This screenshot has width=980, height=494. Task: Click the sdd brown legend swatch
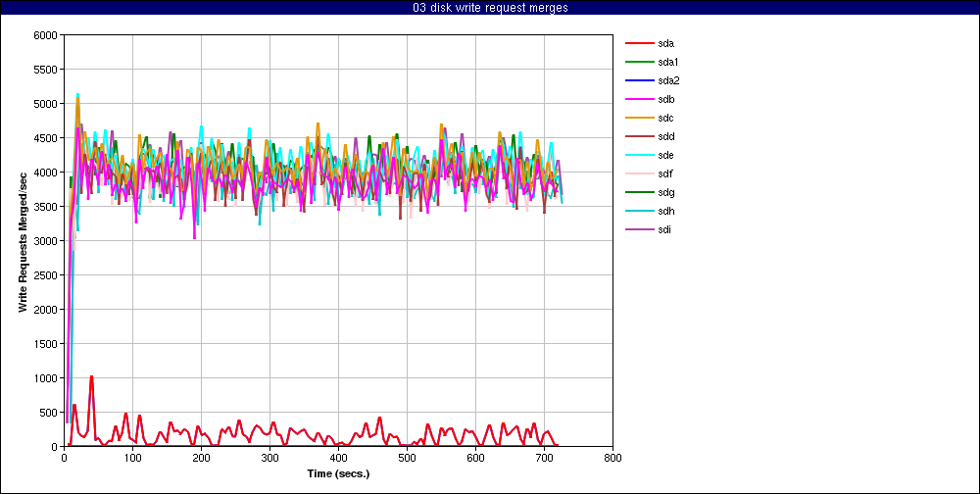click(639, 136)
